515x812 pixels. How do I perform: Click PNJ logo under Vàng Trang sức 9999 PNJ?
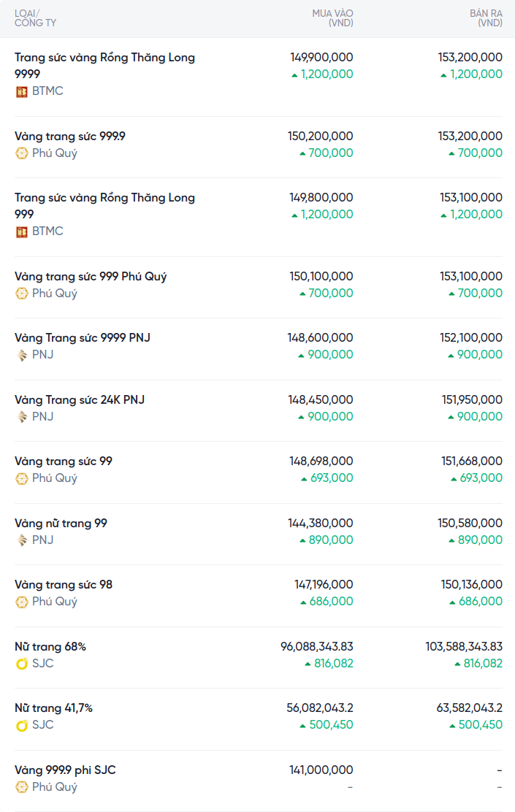(x=22, y=355)
